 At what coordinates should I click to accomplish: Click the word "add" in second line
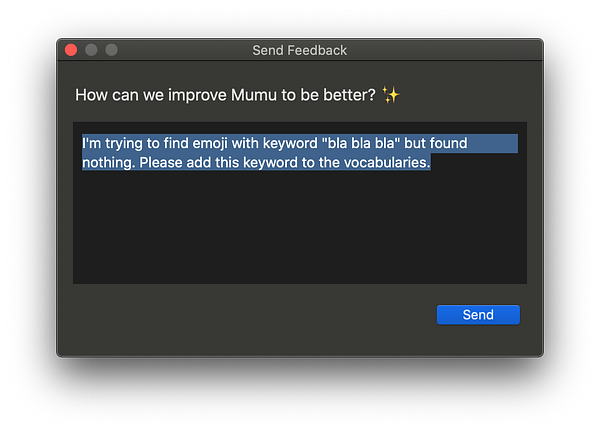[x=206, y=163]
